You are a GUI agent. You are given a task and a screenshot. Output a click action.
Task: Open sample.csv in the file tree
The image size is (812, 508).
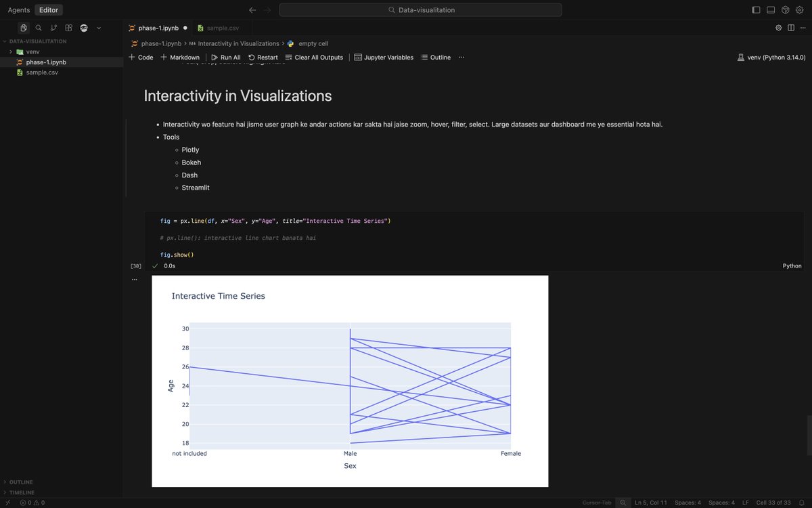coord(62,72)
